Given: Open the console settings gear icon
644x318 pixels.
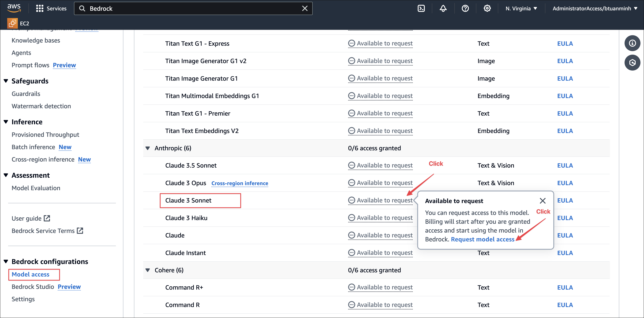Looking at the screenshot, I should (x=487, y=8).
